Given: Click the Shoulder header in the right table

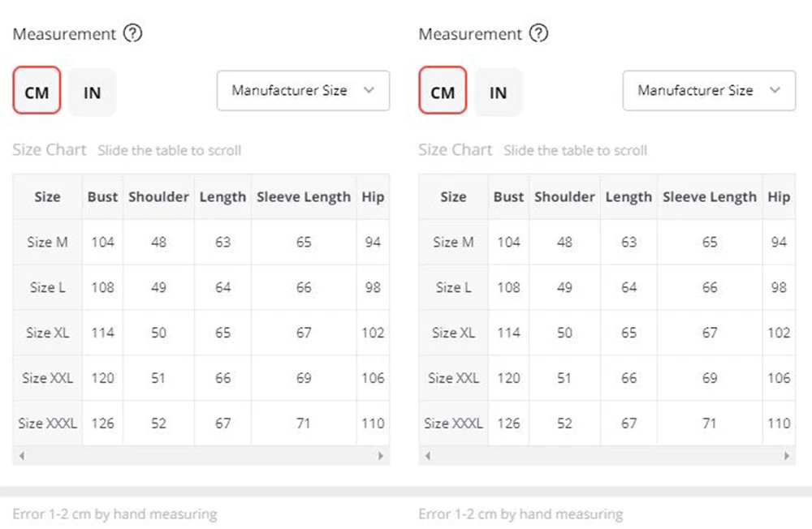Looking at the screenshot, I should click(564, 197).
